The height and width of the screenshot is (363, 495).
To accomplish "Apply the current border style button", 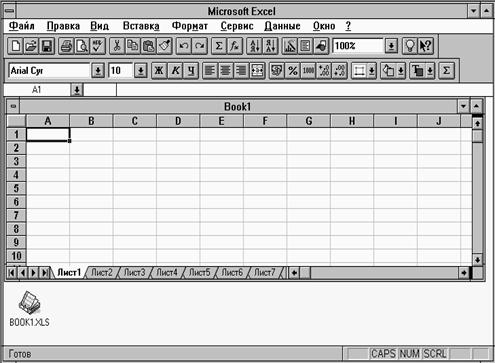I will (359, 71).
